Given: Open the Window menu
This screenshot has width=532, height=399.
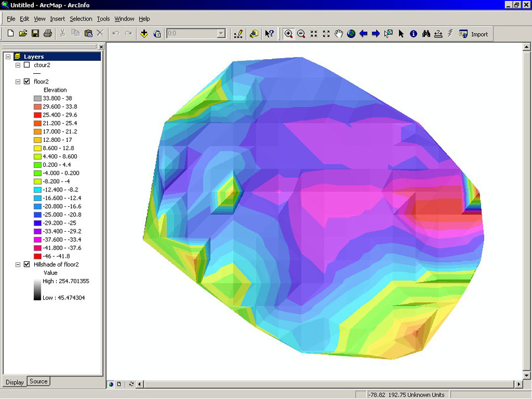Looking at the screenshot, I should point(124,19).
